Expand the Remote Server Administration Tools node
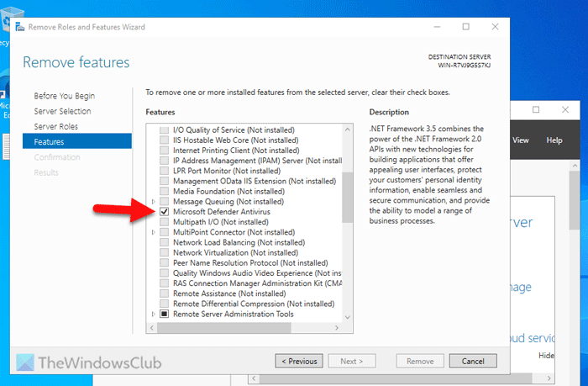Image resolution: width=588 pixels, height=386 pixels. pyautogui.click(x=153, y=314)
